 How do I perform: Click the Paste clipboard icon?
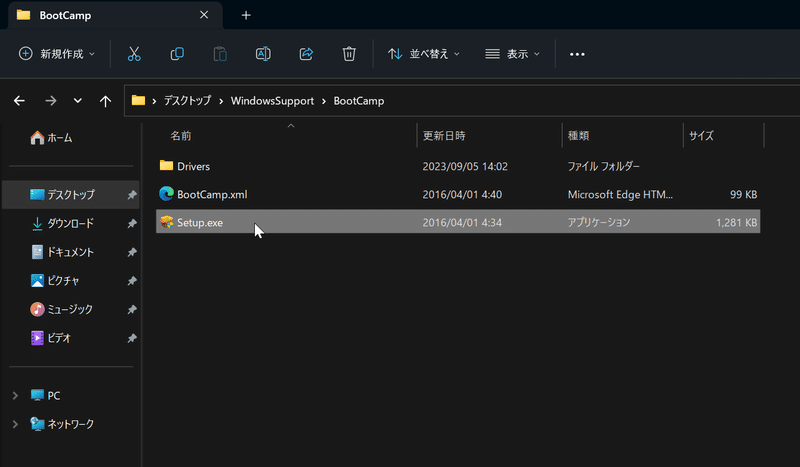(x=220, y=54)
